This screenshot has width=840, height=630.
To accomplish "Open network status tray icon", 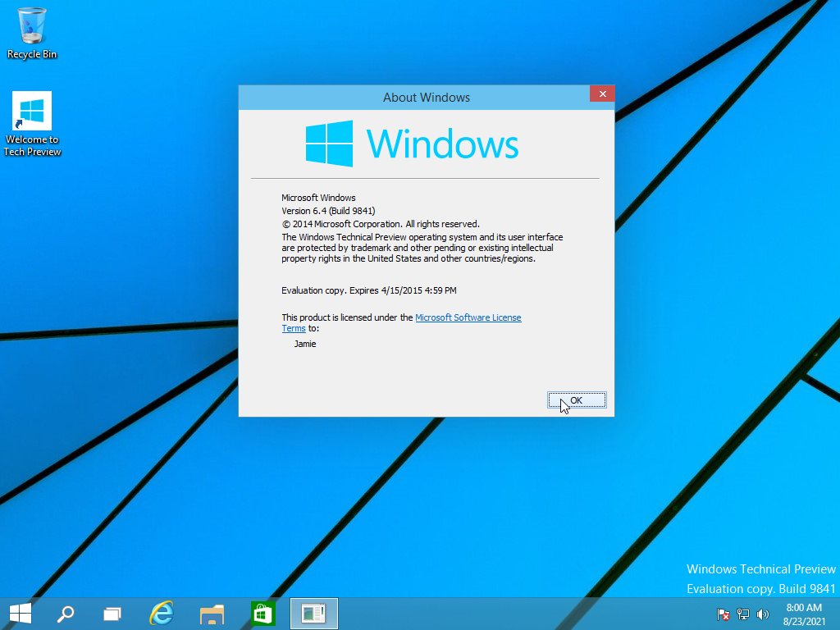I will click(x=743, y=614).
